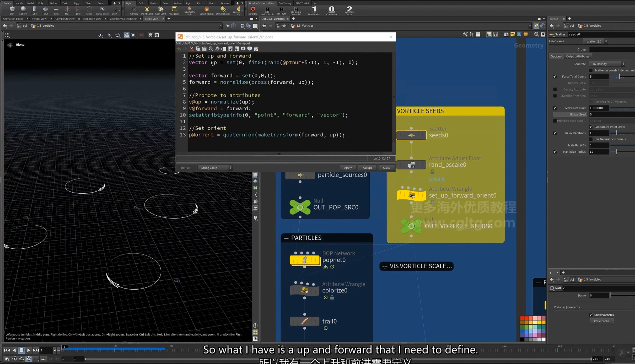Viewport: 635px width, 364px height.
Task: Select the popnet0 DOP Network node
Action: coord(305,260)
